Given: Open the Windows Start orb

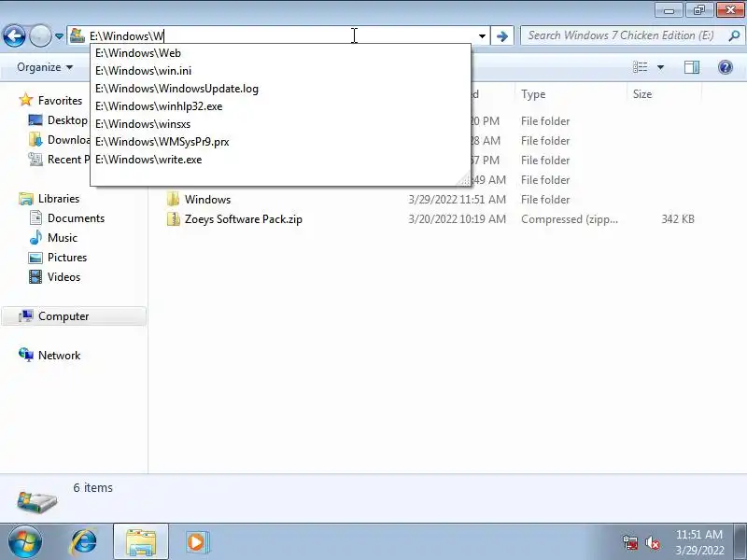Looking at the screenshot, I should click(24, 542).
